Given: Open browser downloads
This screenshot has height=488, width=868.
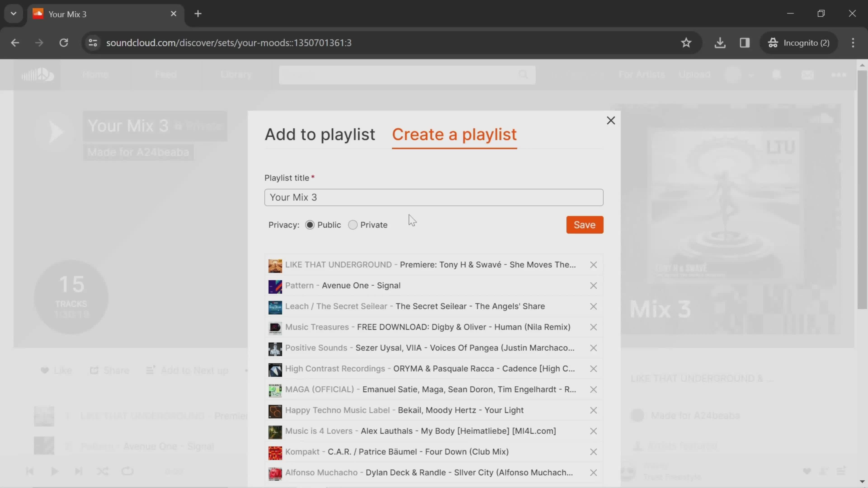Looking at the screenshot, I should coord(720,43).
